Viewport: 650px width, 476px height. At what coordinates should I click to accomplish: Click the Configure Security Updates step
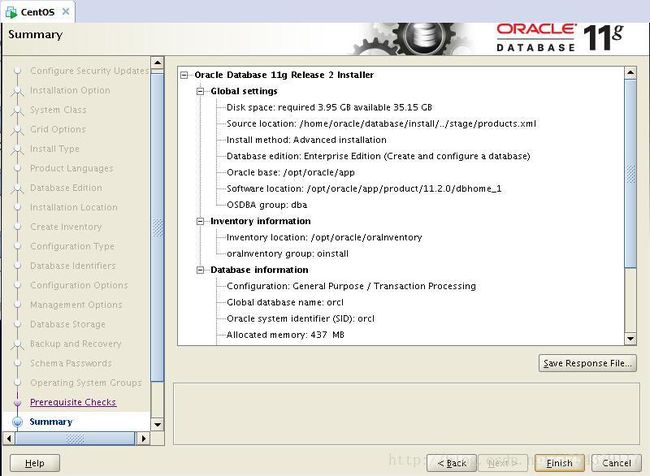89,71
